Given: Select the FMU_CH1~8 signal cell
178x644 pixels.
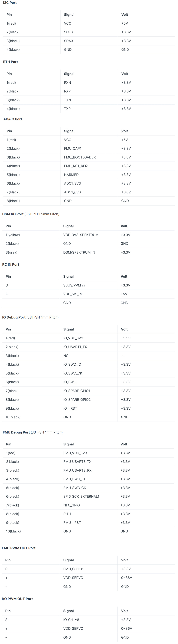Looking at the screenshot, I should click(x=73, y=569).
